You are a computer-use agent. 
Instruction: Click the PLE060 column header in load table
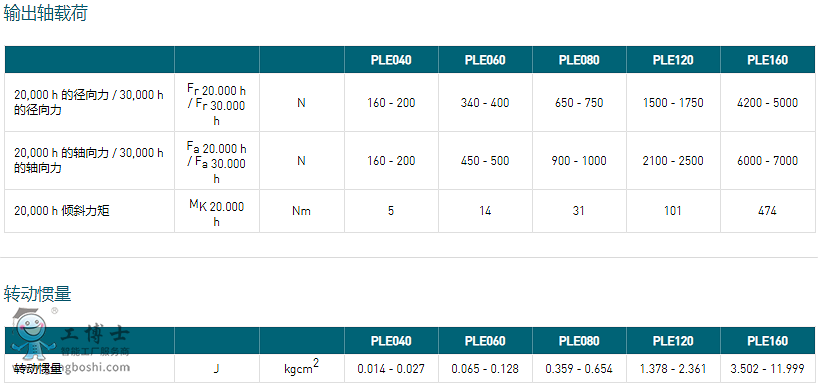click(485, 60)
